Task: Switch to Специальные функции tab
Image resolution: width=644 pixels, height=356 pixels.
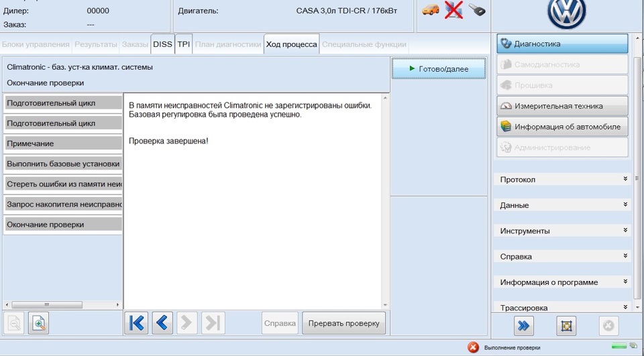Action: [x=364, y=44]
